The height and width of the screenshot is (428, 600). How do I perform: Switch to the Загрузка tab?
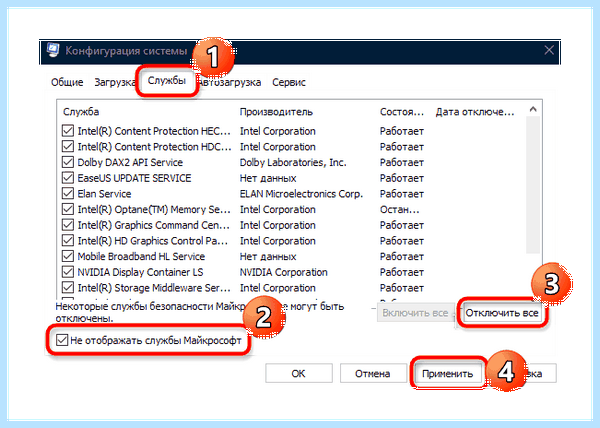[114, 82]
